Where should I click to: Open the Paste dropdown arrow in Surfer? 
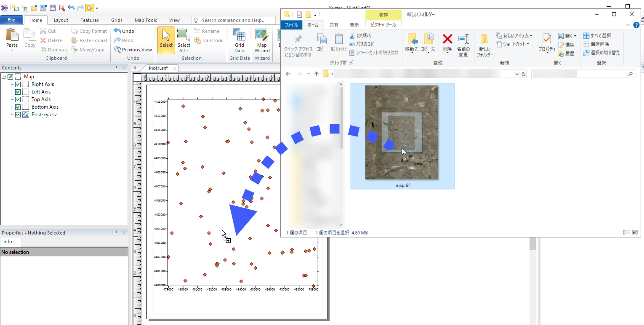(x=12, y=50)
